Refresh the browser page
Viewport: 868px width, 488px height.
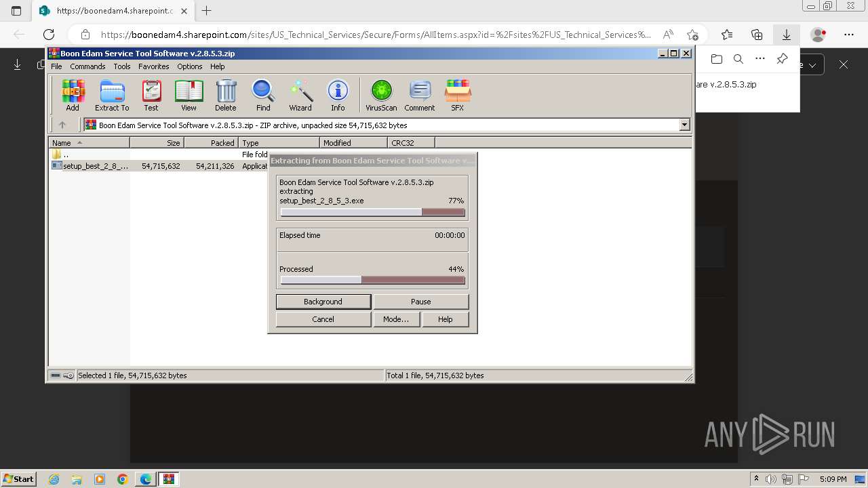click(49, 35)
